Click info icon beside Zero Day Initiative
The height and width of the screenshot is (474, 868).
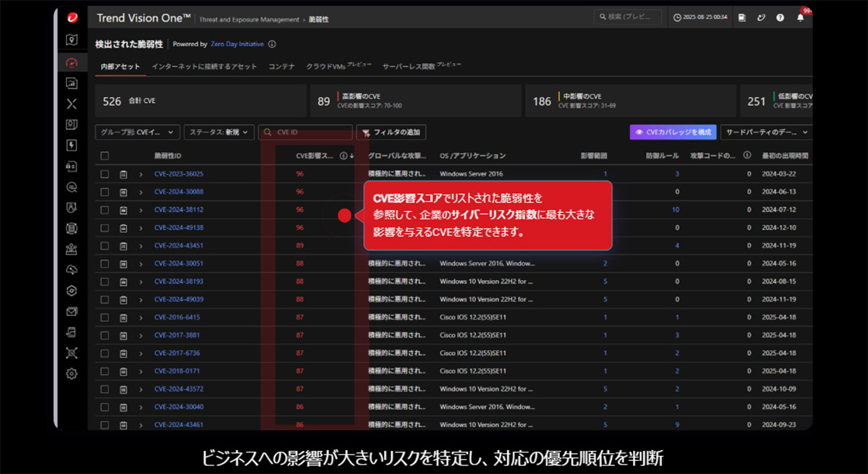(272, 44)
